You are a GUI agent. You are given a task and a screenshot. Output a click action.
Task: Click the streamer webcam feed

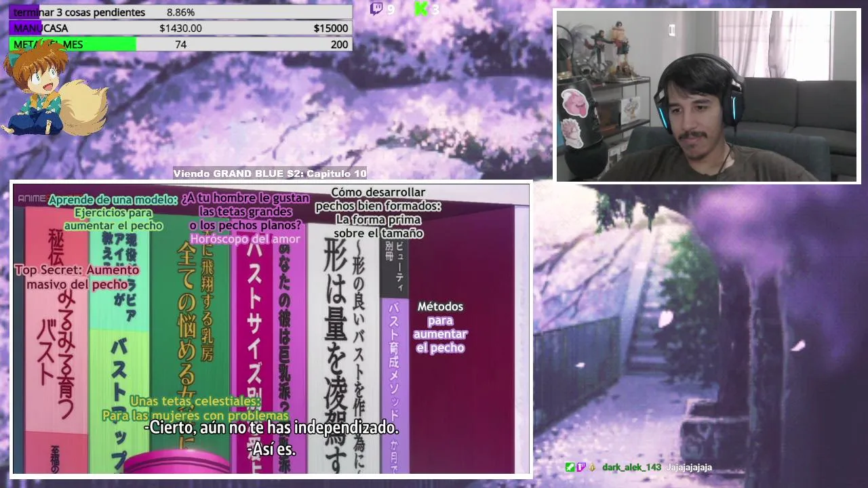click(x=707, y=96)
